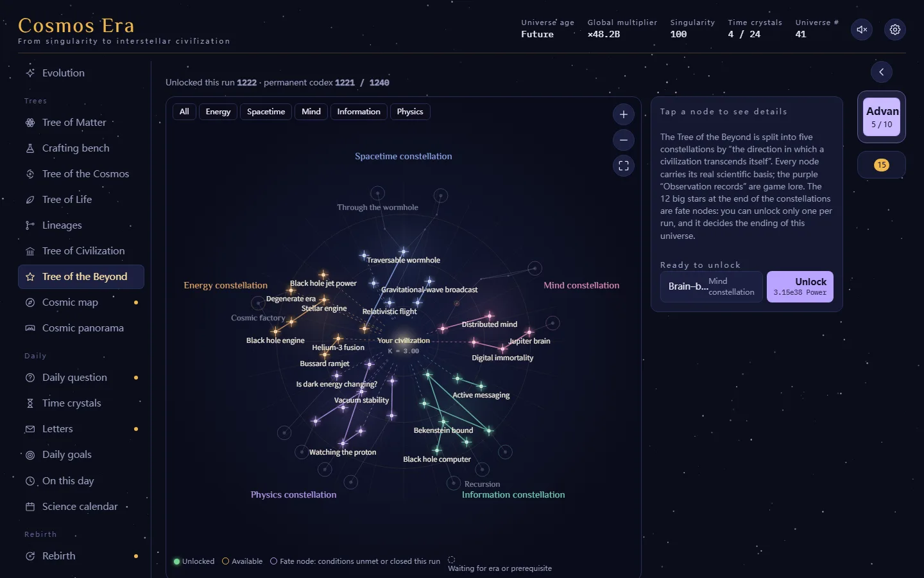The image size is (924, 578).
Task: Filter by Mind constellation tab
Action: (311, 112)
